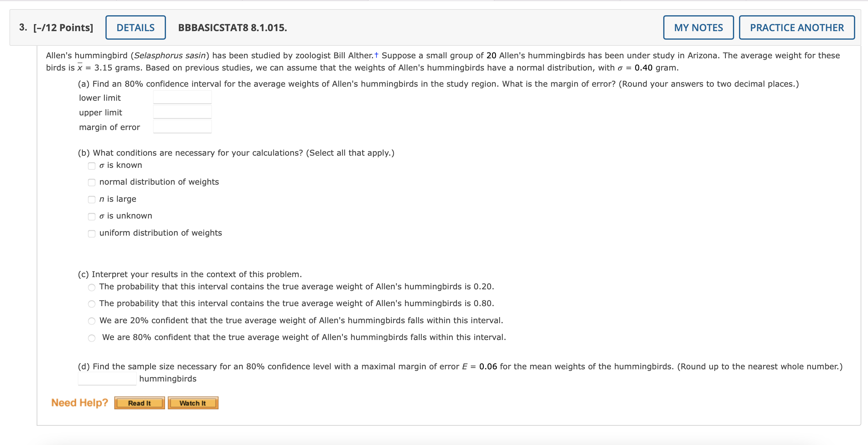Click the lower limit input field
868x445 pixels.
click(182, 97)
